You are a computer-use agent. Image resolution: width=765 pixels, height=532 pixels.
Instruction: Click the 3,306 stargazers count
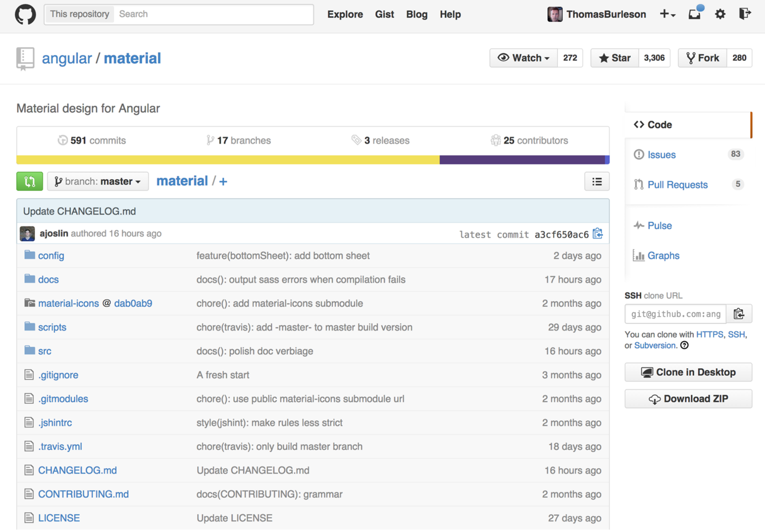coord(654,58)
